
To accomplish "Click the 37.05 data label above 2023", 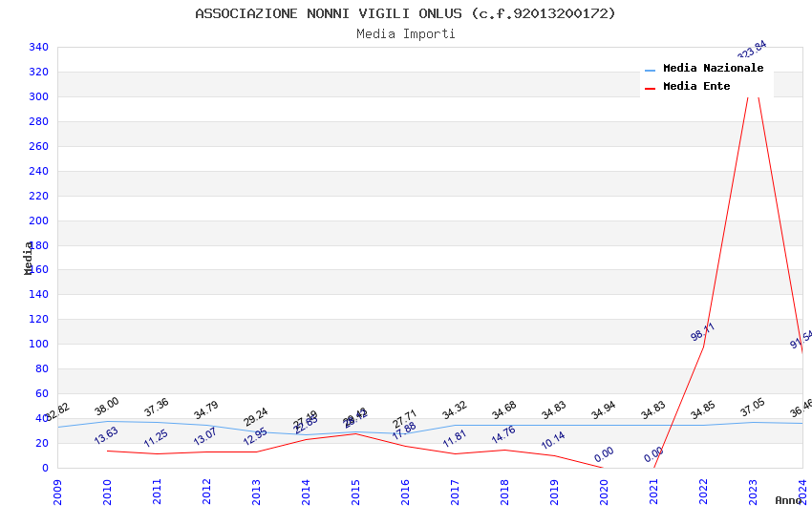I will (x=753, y=408).
